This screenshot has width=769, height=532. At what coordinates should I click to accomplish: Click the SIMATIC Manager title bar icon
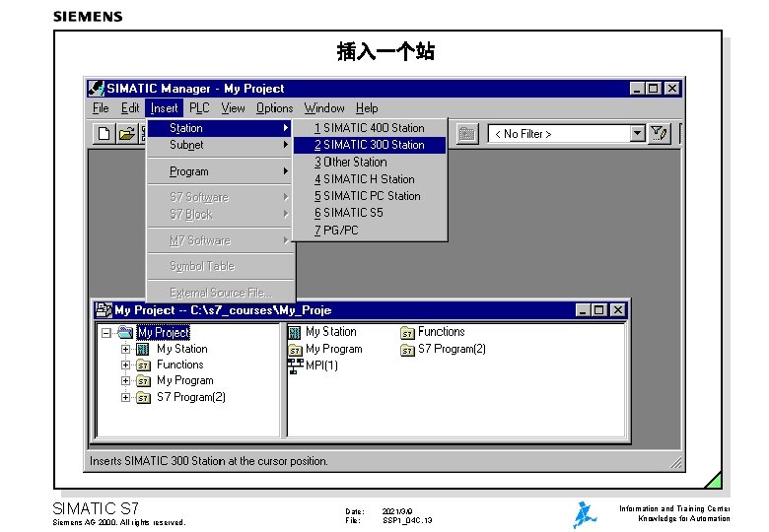97,89
